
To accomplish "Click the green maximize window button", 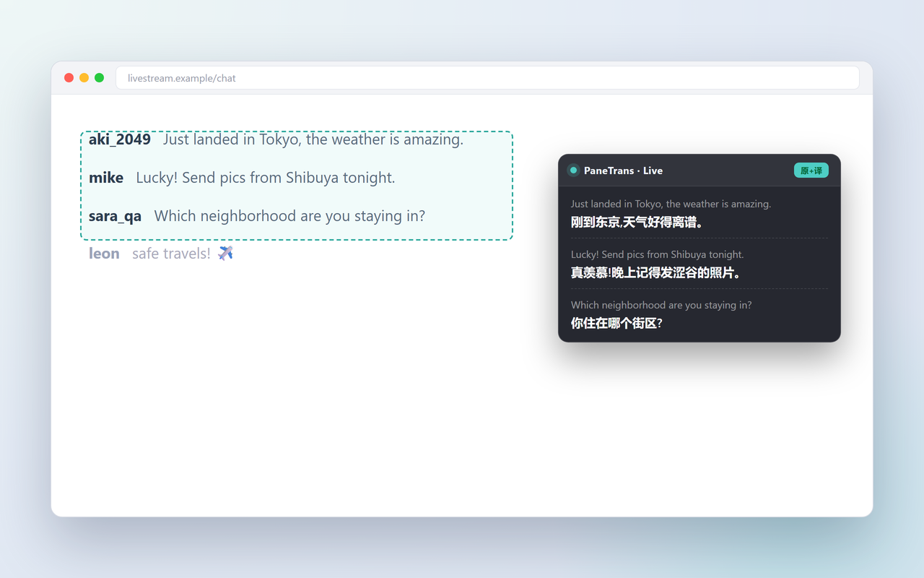I will pos(100,78).
